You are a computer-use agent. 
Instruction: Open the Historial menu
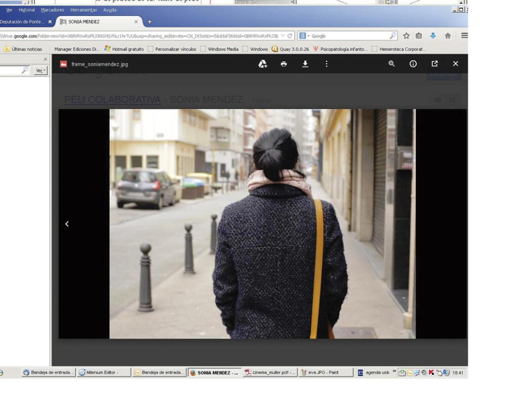pyautogui.click(x=27, y=10)
